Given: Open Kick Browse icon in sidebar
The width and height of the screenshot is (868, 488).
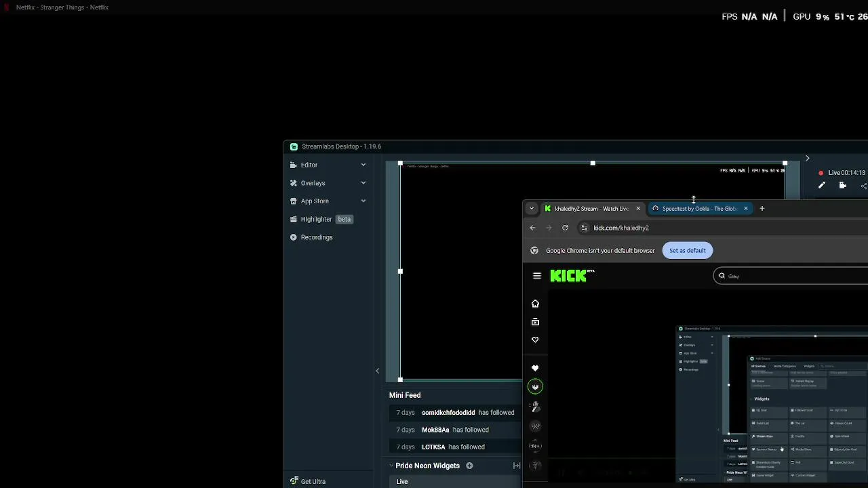Looking at the screenshot, I should coord(535,322).
